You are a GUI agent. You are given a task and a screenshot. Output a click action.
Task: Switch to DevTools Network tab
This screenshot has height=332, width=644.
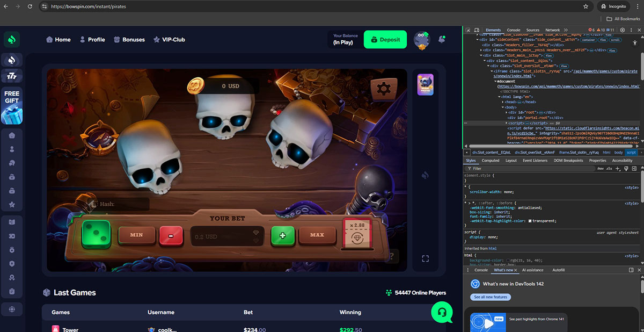(552, 30)
